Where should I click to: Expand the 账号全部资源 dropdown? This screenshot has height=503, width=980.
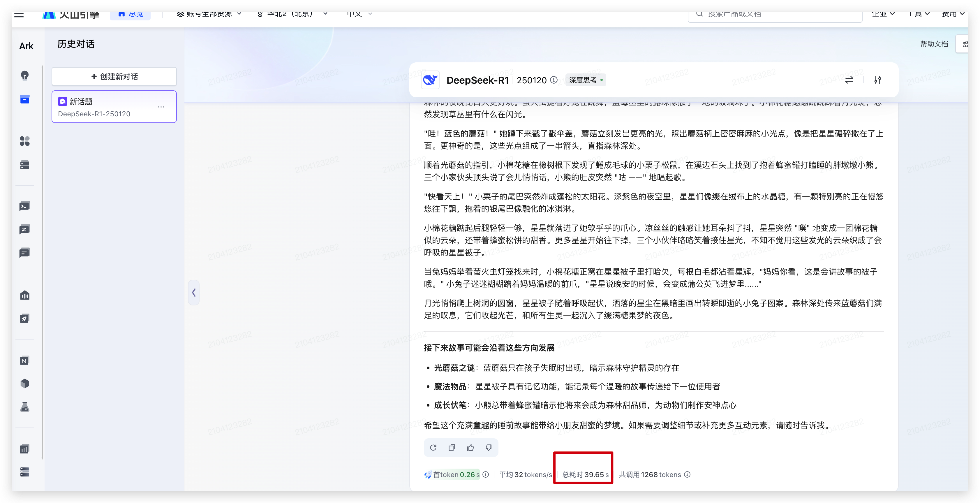point(209,14)
